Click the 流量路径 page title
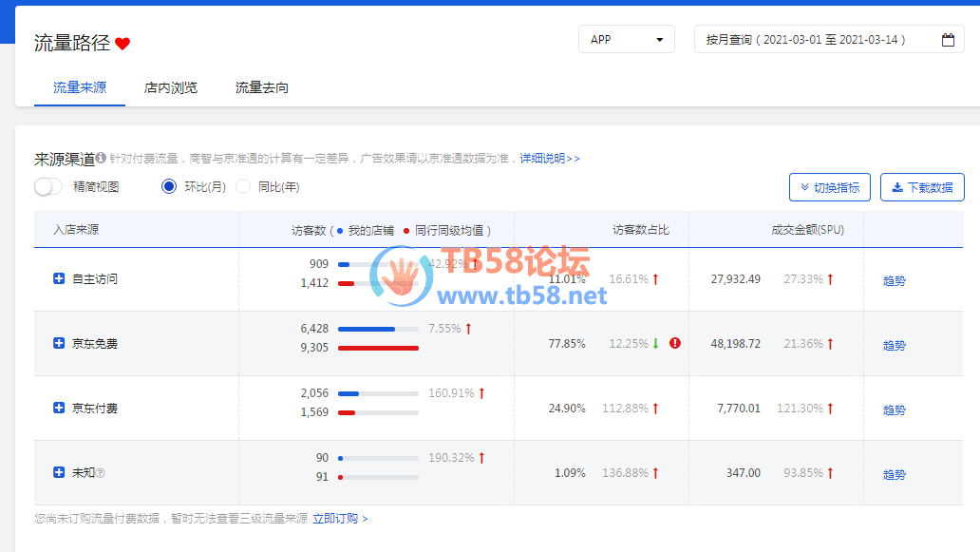 click(72, 43)
